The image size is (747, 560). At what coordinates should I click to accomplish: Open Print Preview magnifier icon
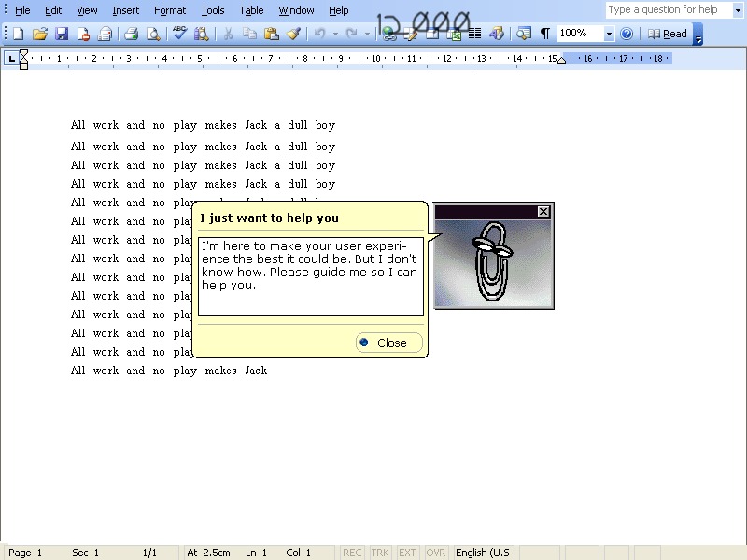pyautogui.click(x=153, y=34)
